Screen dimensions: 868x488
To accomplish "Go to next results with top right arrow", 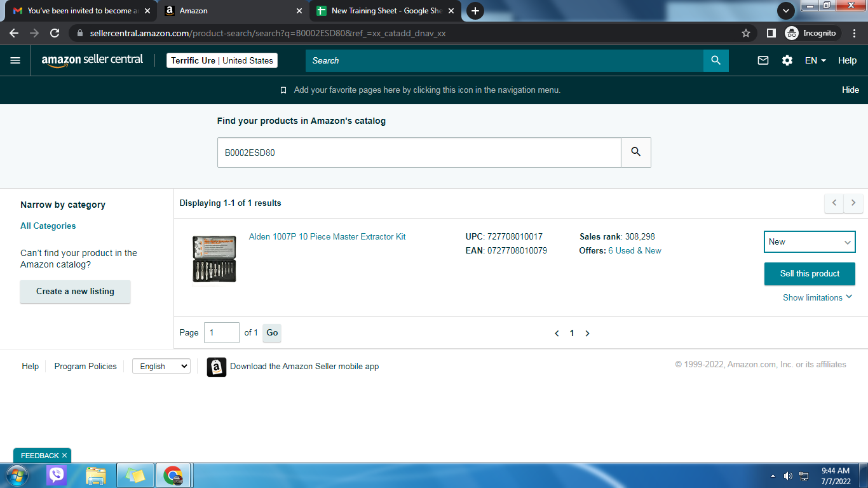I will point(853,203).
